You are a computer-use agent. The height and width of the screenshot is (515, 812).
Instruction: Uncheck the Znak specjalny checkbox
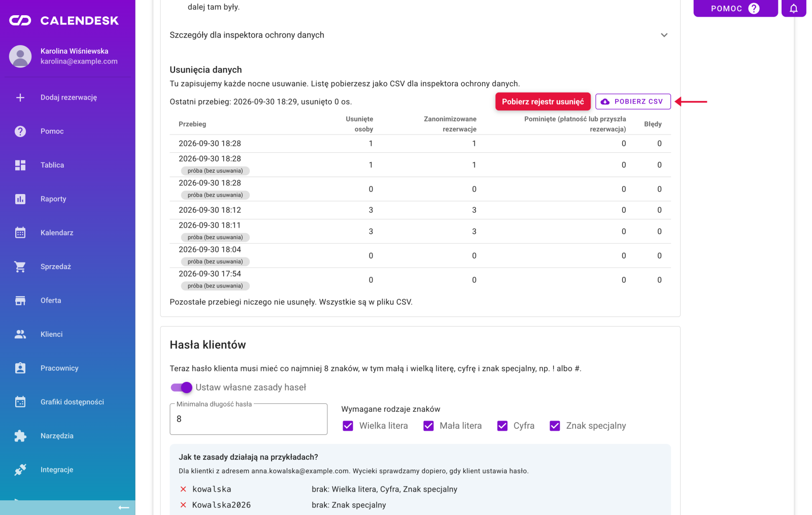pyautogui.click(x=555, y=426)
